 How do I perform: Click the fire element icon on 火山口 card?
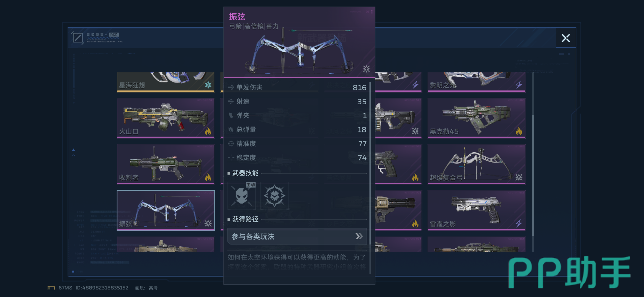(208, 131)
